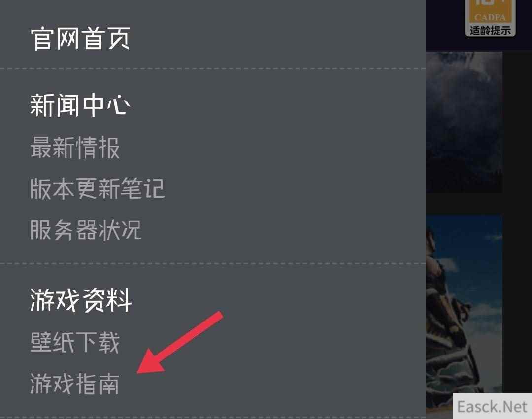Open the 游戏指南 game guide
The image size is (532, 419).
75,384
